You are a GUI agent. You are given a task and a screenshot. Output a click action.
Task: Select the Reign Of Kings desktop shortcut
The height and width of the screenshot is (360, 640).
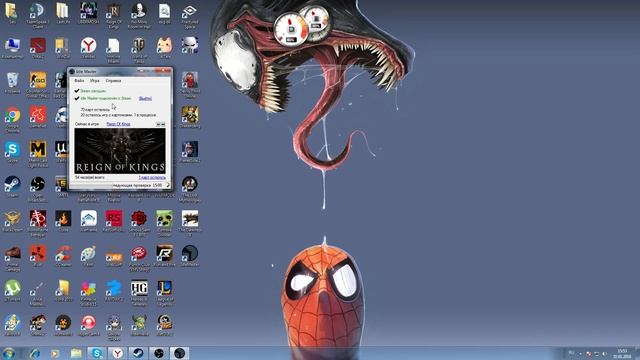click(x=113, y=16)
